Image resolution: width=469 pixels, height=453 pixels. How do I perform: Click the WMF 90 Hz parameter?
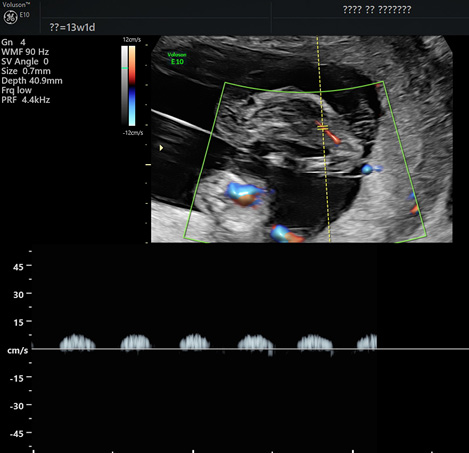point(25,52)
